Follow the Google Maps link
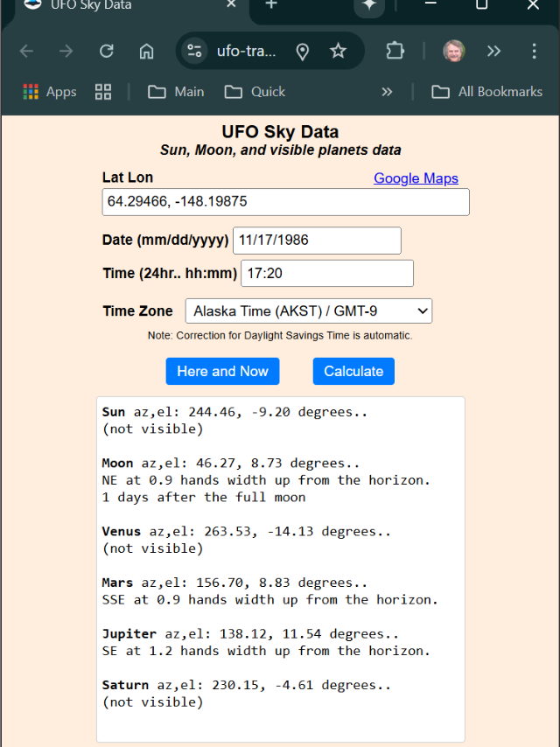The image size is (560, 747). pyautogui.click(x=416, y=178)
